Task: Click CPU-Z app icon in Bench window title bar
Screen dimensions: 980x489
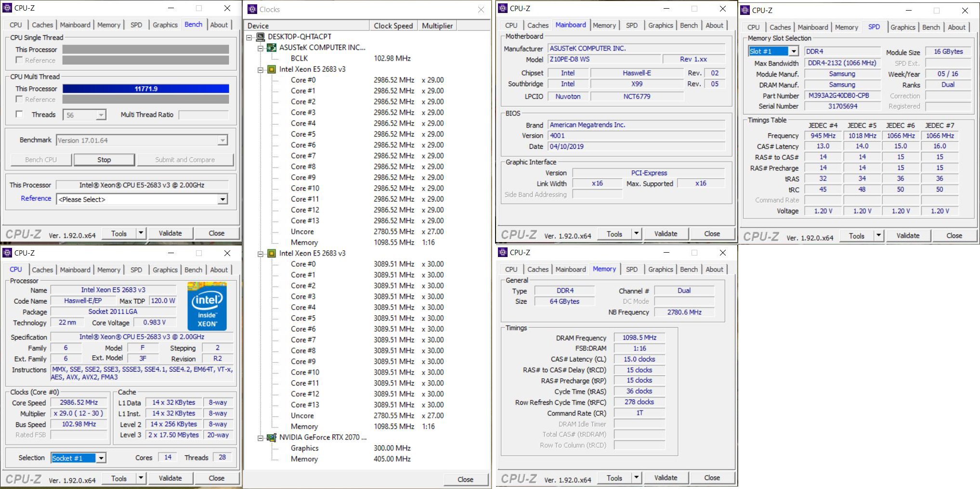Action: pyautogui.click(x=7, y=8)
